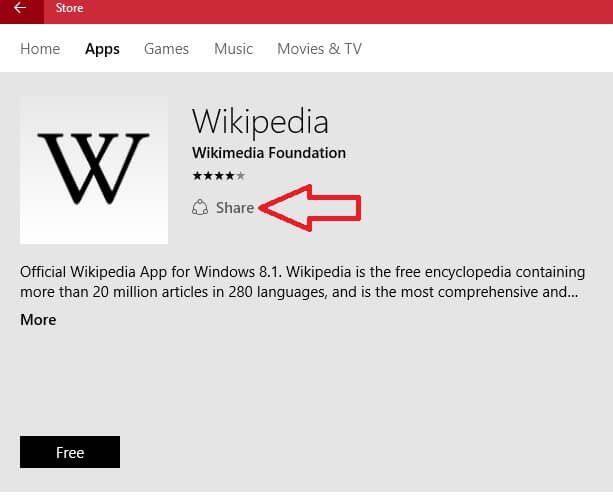Click the share icon beside Share
Image resolution: width=613 pixels, height=496 pixels.
click(x=200, y=208)
